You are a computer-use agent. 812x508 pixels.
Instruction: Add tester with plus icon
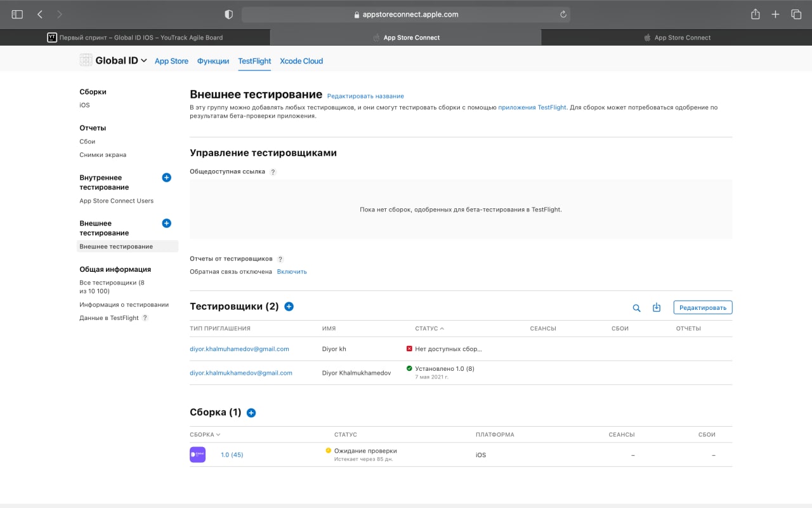pos(289,307)
